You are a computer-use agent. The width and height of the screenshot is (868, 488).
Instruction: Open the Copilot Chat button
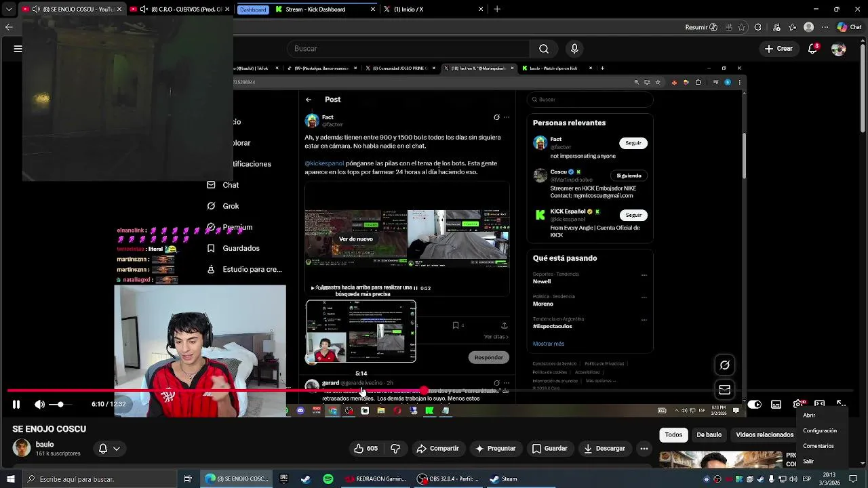click(850, 28)
